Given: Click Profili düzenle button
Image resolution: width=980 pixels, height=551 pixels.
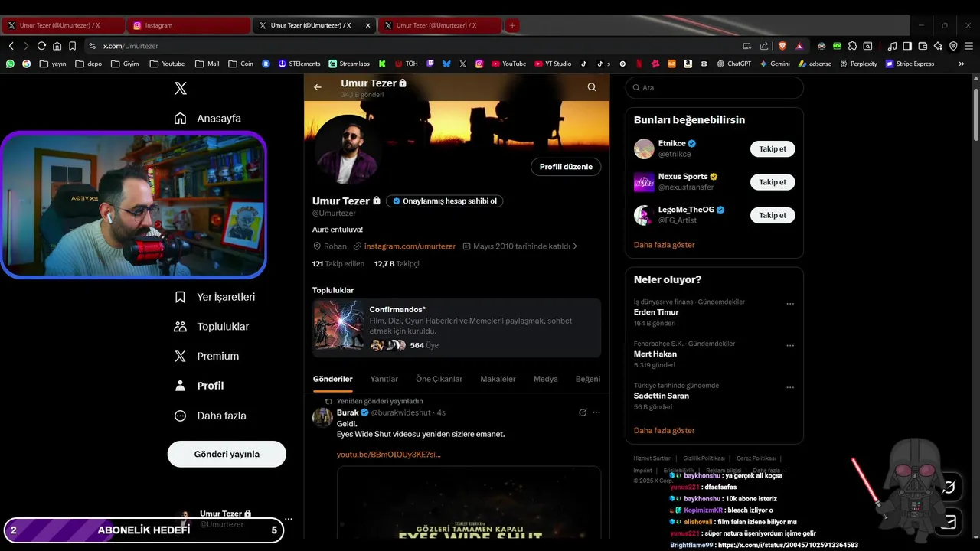Looking at the screenshot, I should pyautogui.click(x=566, y=167).
